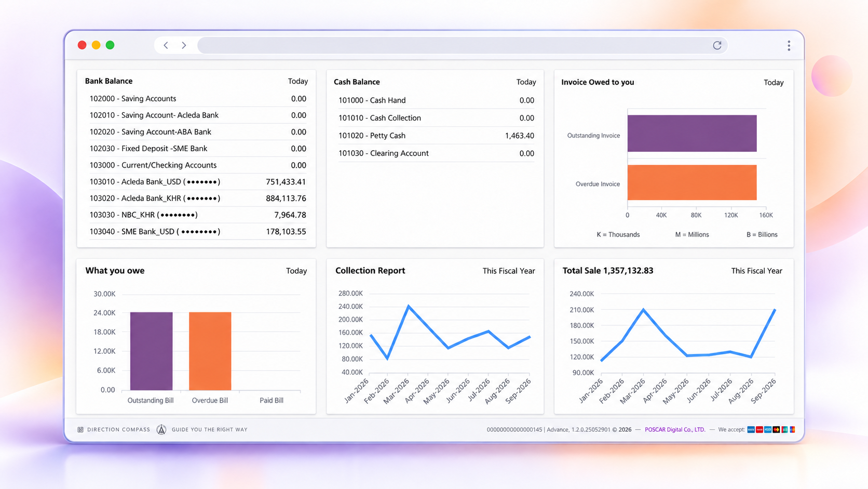Open the 103040 - SME Bank_USD account

click(198, 232)
